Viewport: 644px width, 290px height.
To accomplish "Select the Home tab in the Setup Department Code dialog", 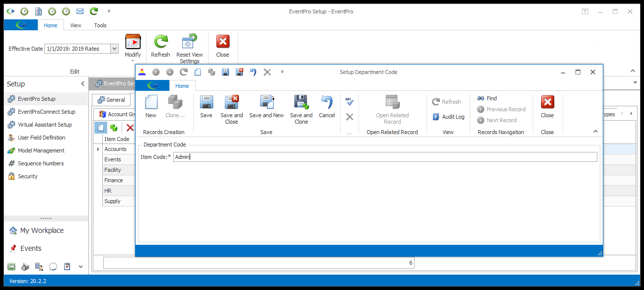I will pos(182,86).
